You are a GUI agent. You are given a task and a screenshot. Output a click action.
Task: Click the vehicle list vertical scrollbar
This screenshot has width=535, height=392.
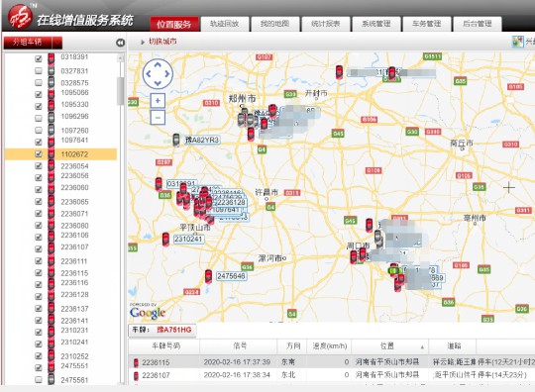click(120, 91)
